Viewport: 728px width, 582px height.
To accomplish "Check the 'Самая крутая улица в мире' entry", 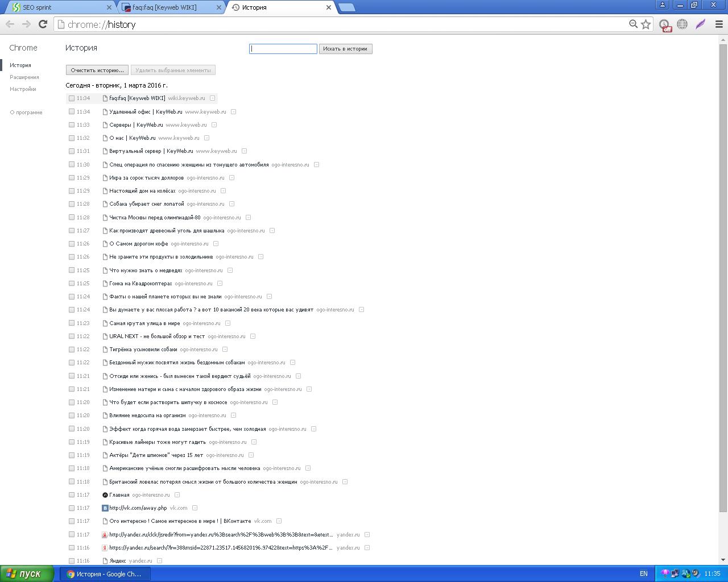I will pos(72,323).
